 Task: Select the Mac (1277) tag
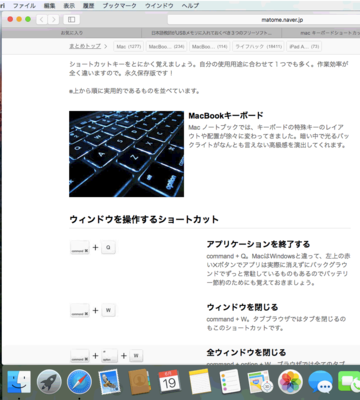pos(129,47)
